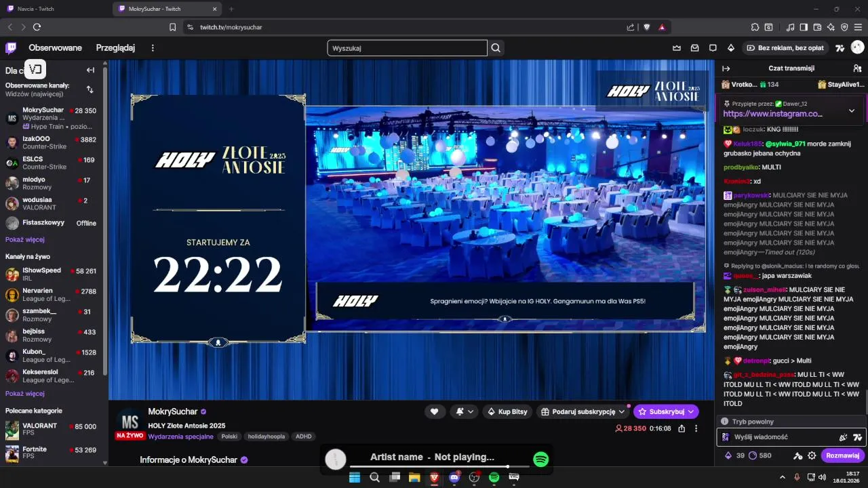The image size is (868, 488).
Task: Open the 7TV icon in header
Action: pyautogui.click(x=840, y=48)
